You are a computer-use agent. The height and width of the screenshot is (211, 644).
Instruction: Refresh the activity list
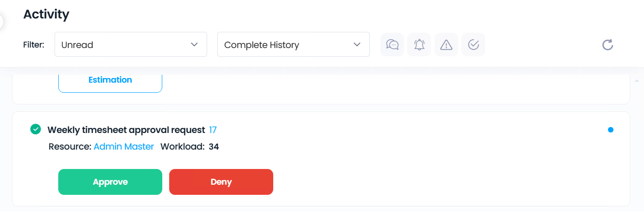pyautogui.click(x=607, y=45)
